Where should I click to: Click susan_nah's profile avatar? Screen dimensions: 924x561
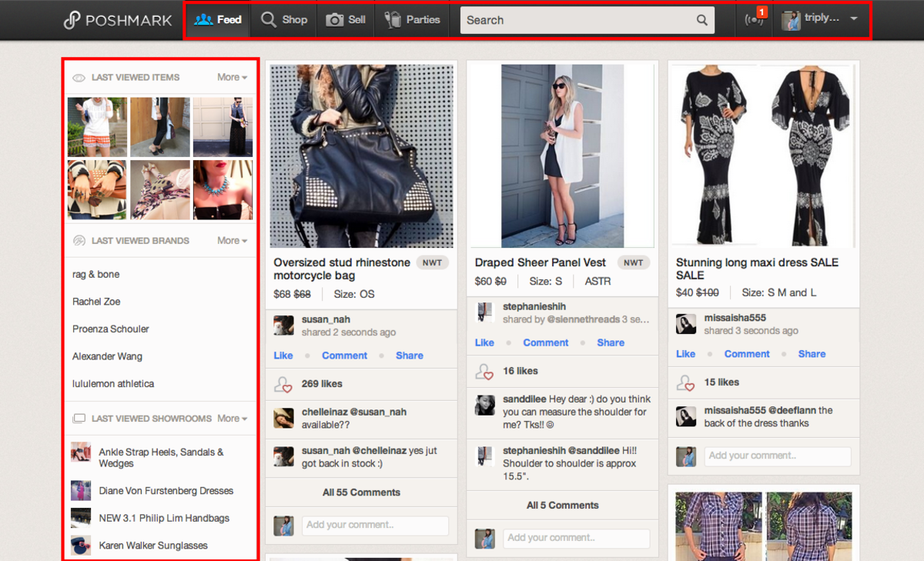point(283,325)
